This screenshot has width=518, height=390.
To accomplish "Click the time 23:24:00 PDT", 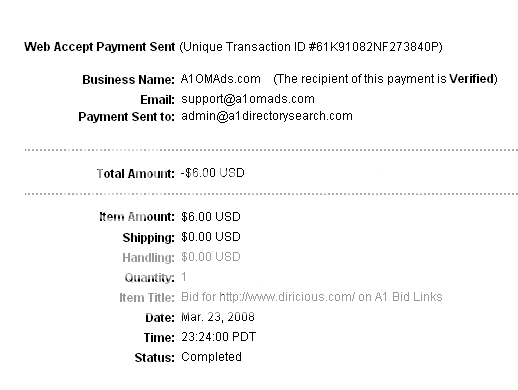I will [x=219, y=337].
